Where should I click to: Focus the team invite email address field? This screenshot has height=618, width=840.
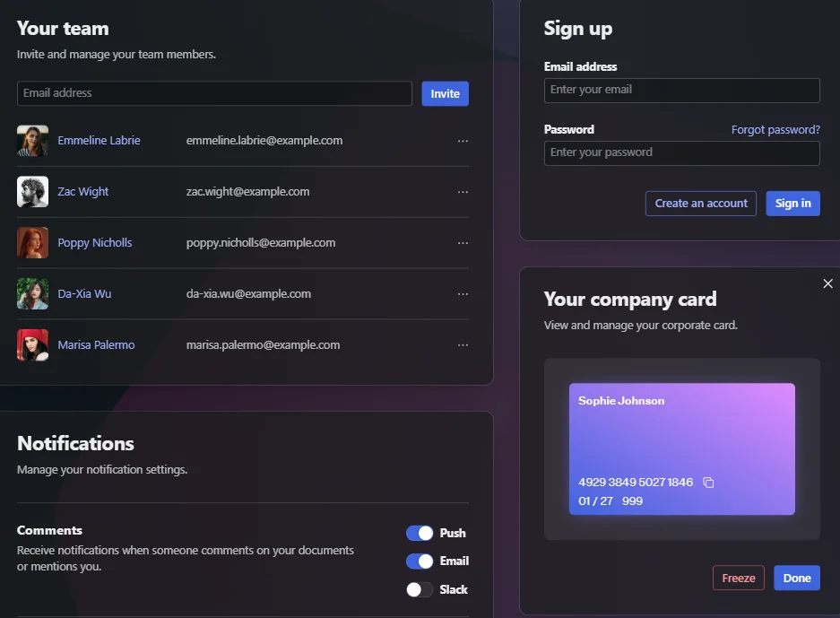click(214, 93)
